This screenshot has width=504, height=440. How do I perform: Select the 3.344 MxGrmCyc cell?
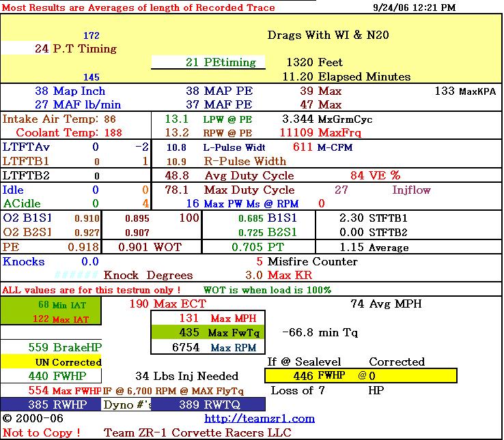click(327, 119)
